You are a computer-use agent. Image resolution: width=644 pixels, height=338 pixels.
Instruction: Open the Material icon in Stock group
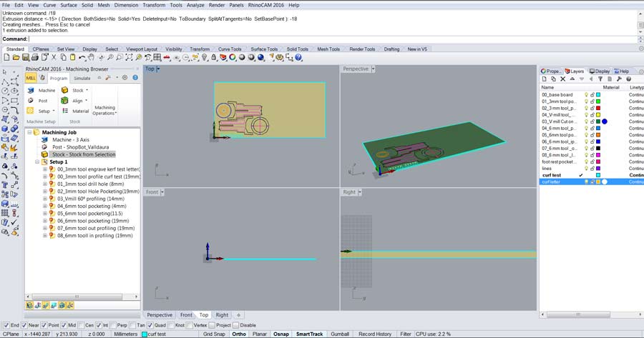point(65,111)
